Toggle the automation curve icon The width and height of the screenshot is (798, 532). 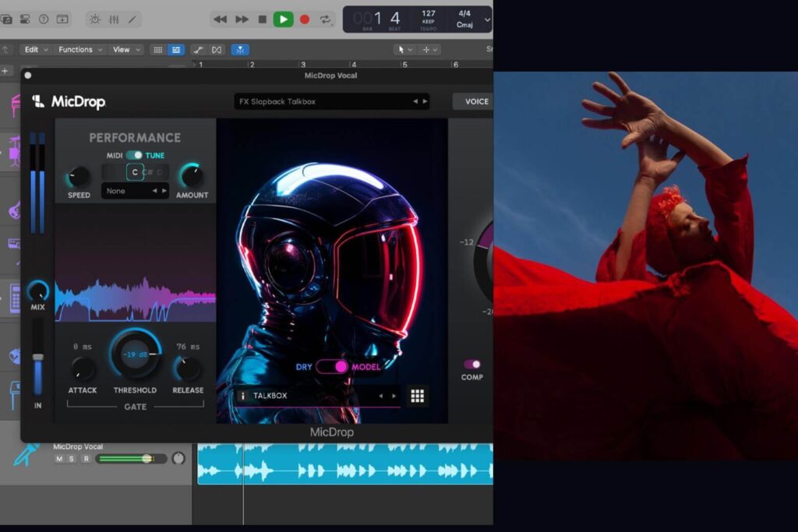click(198, 50)
